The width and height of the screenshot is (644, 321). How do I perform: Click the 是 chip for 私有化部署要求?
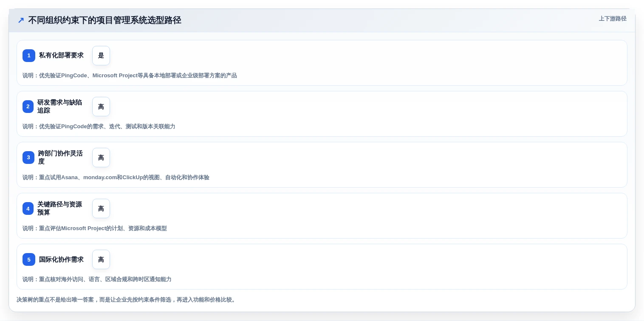(101, 56)
